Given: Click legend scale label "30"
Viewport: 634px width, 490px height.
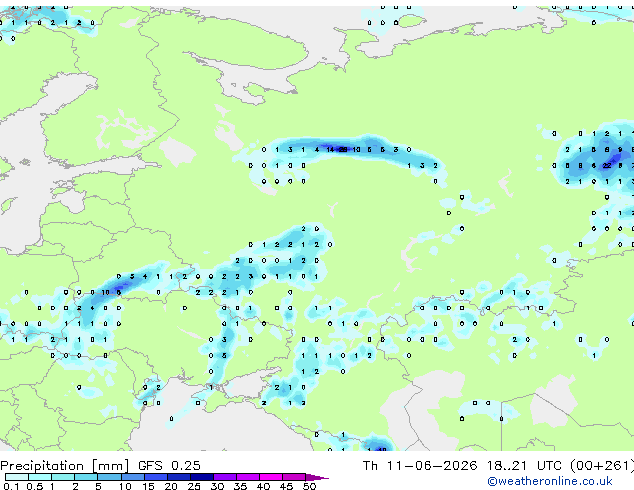Looking at the screenshot, I should tap(217, 486).
